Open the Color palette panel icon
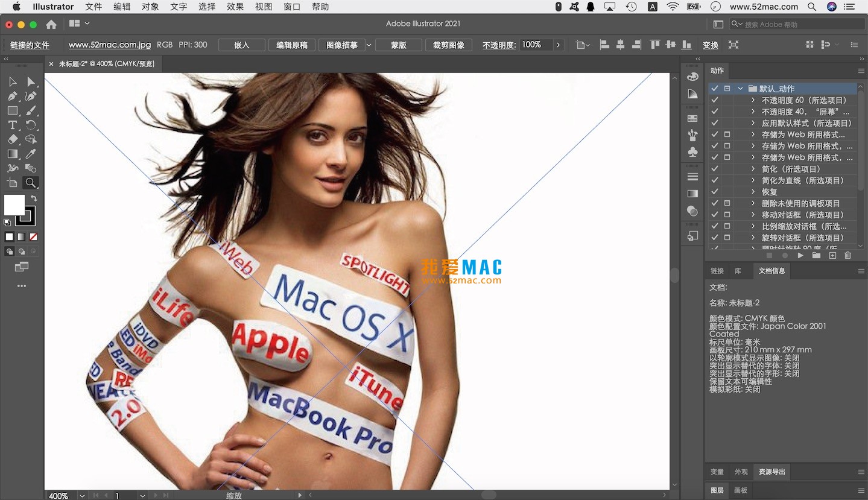 point(692,77)
